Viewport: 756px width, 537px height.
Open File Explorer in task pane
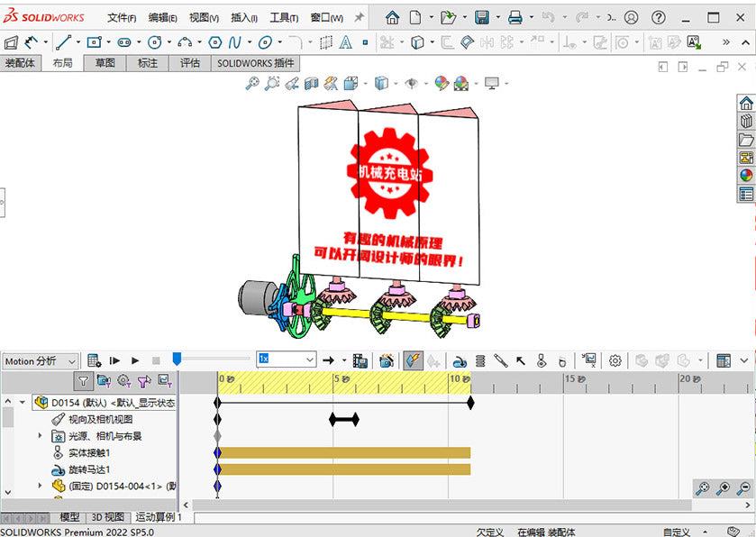coord(746,140)
